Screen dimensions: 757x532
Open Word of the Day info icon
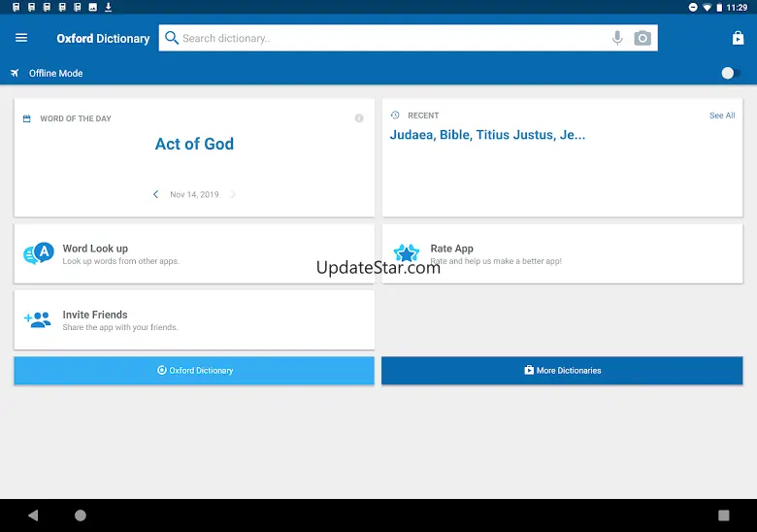coord(359,118)
